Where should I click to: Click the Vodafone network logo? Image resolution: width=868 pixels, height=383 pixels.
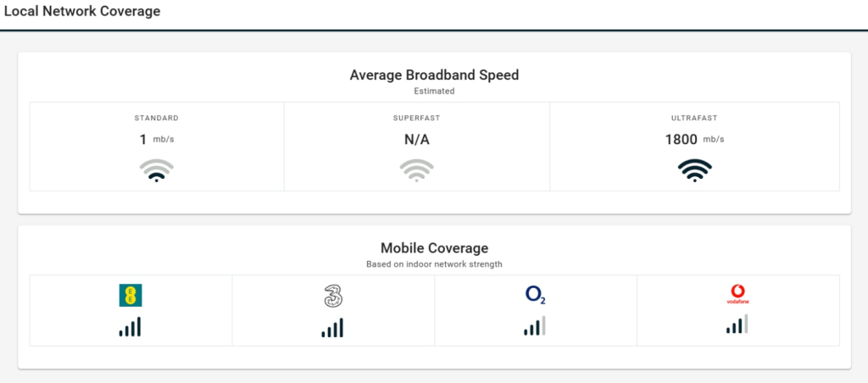[738, 295]
